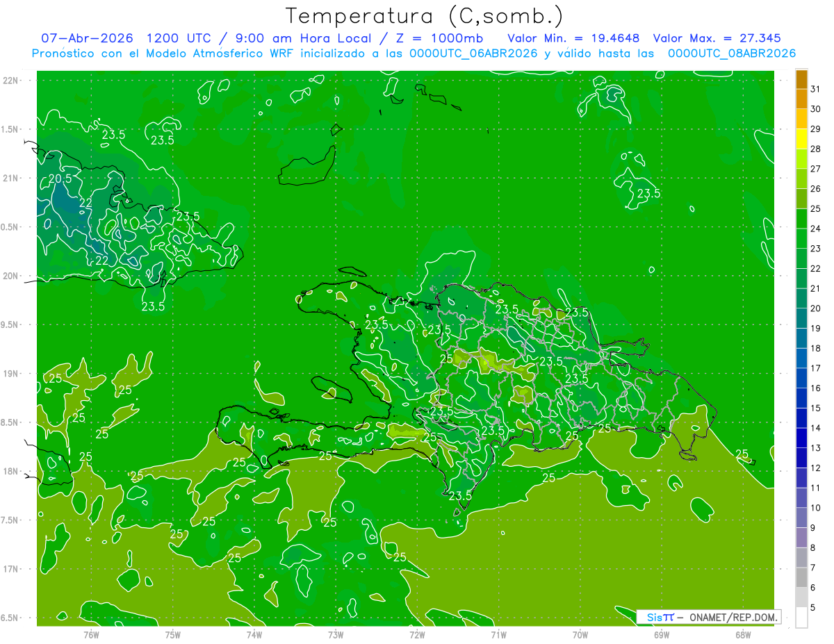Pick the yellow legend swatch between 28 and 29

tap(801, 139)
